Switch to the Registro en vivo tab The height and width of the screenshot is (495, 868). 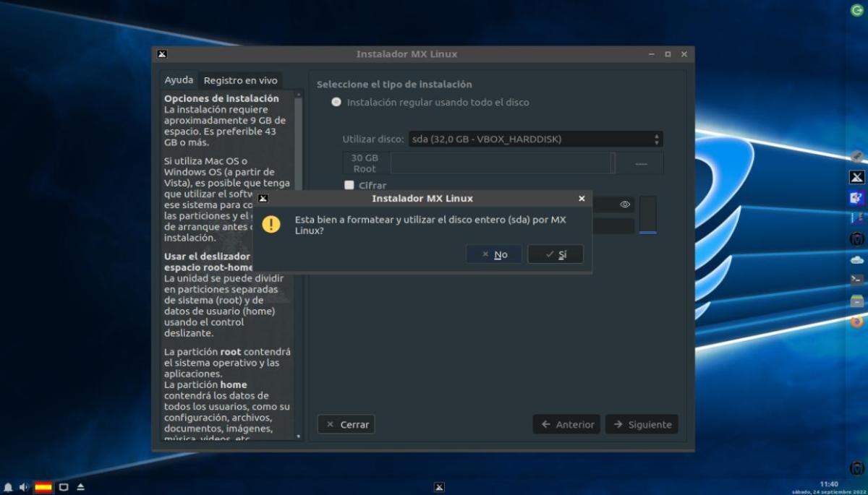(240, 81)
